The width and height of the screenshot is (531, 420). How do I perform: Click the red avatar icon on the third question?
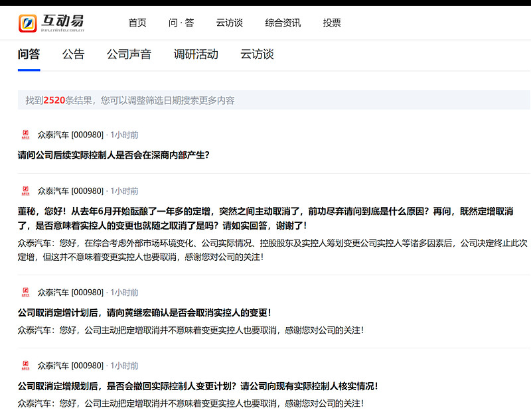(x=25, y=292)
